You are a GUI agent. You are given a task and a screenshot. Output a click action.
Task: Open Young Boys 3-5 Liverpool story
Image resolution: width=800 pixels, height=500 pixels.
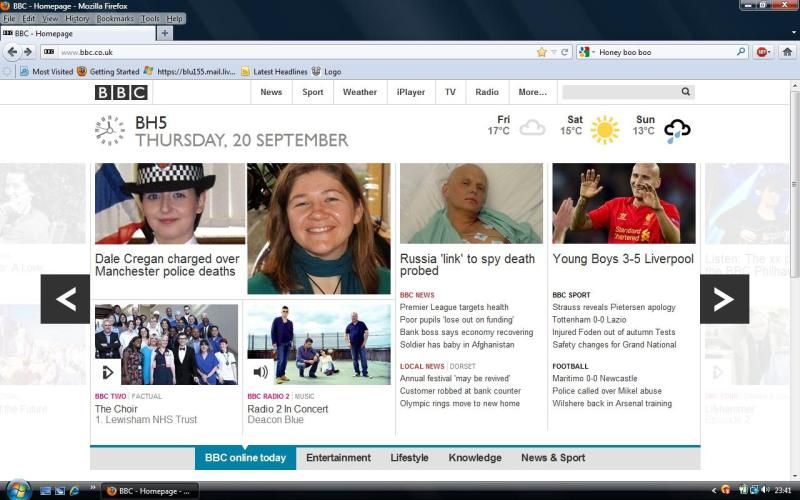click(x=623, y=259)
